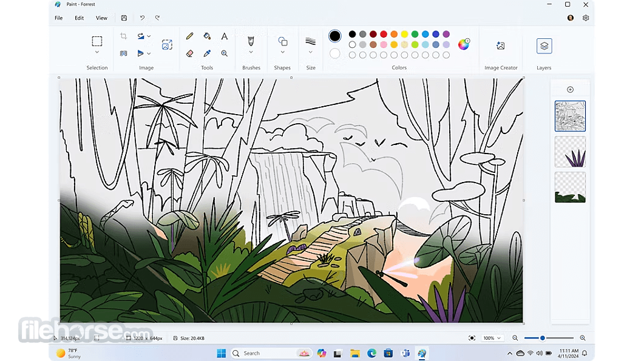Select the primary black color circle

[334, 36]
